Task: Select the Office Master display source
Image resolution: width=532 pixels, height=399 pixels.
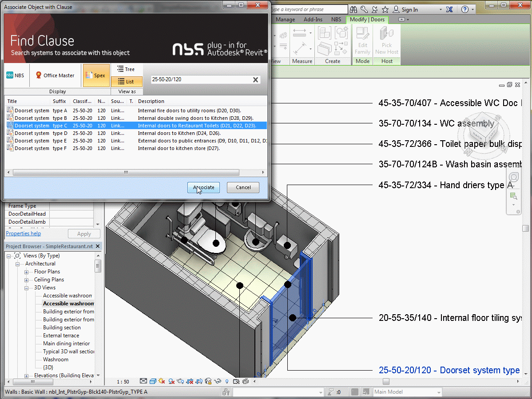Action: [56, 75]
